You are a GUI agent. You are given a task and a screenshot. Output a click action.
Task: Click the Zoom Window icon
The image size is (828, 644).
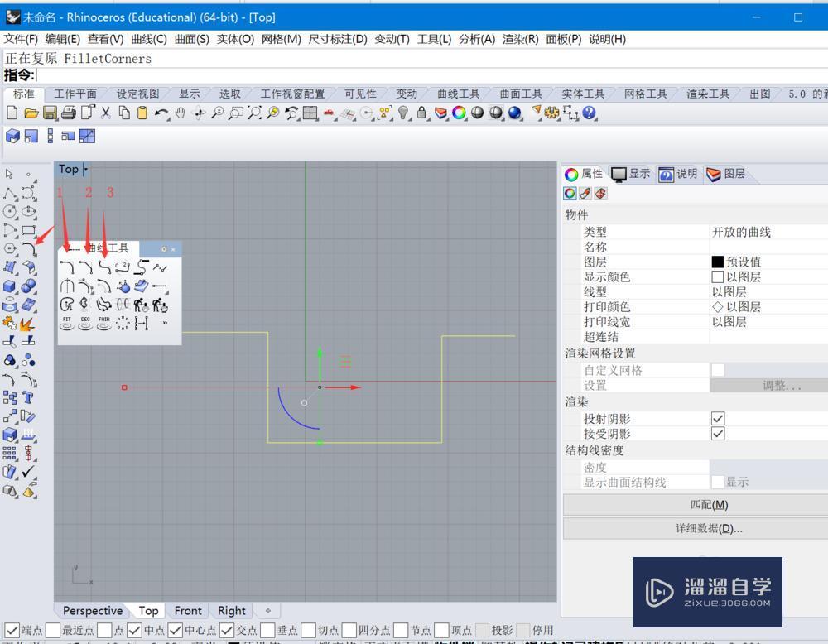235,113
